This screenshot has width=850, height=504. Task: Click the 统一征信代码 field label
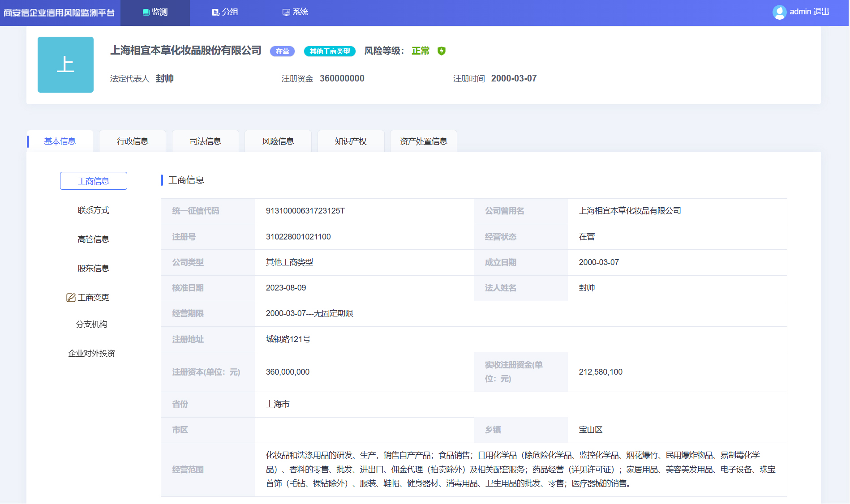click(196, 211)
